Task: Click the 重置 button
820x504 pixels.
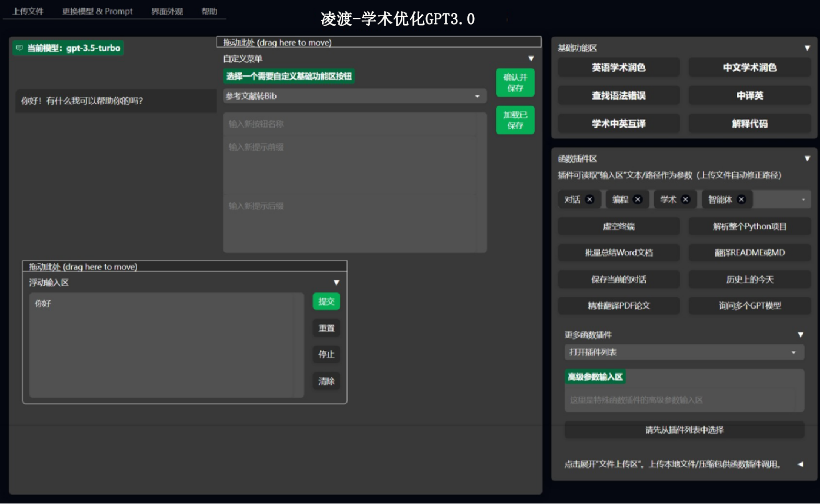Action: point(327,328)
